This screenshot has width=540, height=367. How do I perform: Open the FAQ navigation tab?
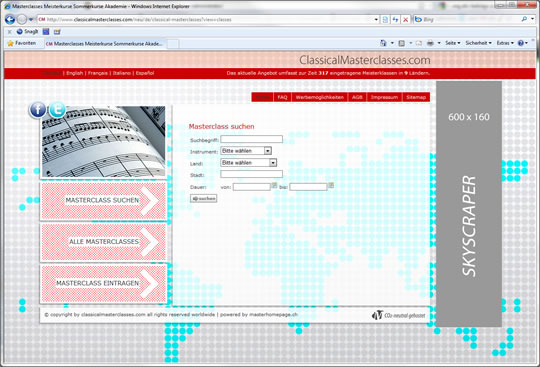282,97
